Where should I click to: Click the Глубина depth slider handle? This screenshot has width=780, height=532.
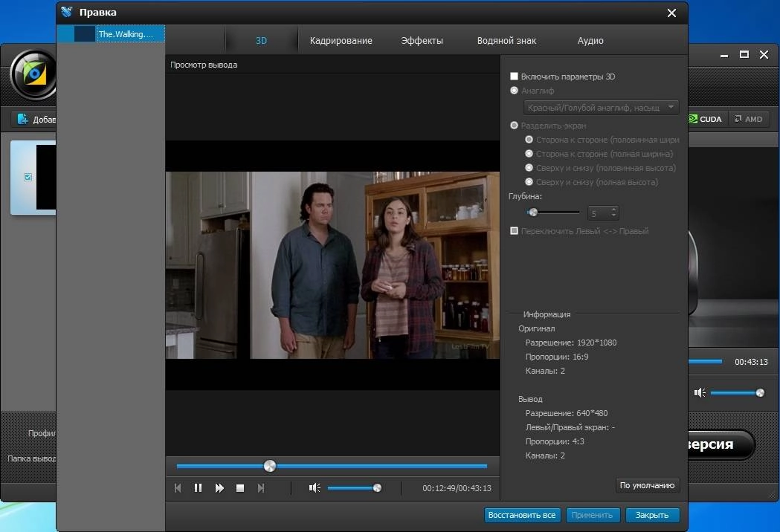tap(533, 213)
